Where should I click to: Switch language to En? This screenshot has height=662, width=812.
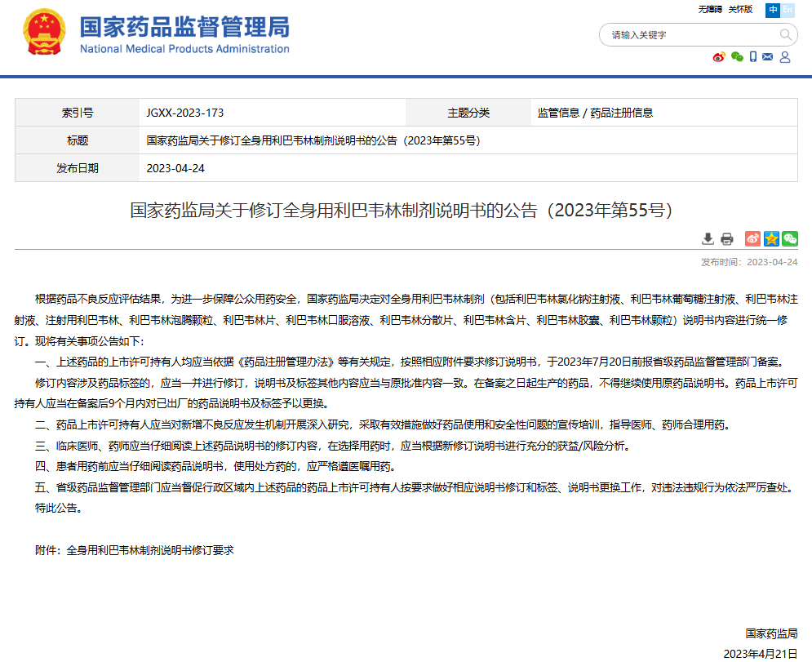tap(788, 10)
